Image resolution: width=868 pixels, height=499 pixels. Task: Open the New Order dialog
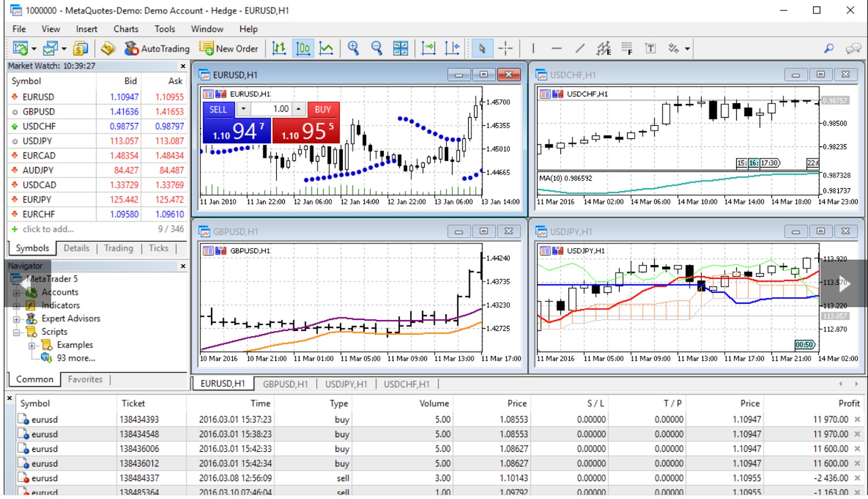pyautogui.click(x=228, y=48)
